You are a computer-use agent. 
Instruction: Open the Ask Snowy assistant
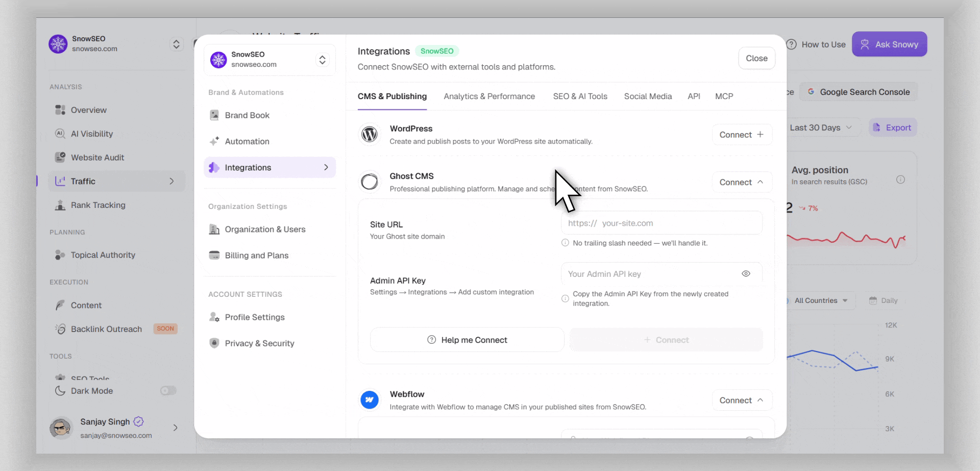click(x=890, y=44)
